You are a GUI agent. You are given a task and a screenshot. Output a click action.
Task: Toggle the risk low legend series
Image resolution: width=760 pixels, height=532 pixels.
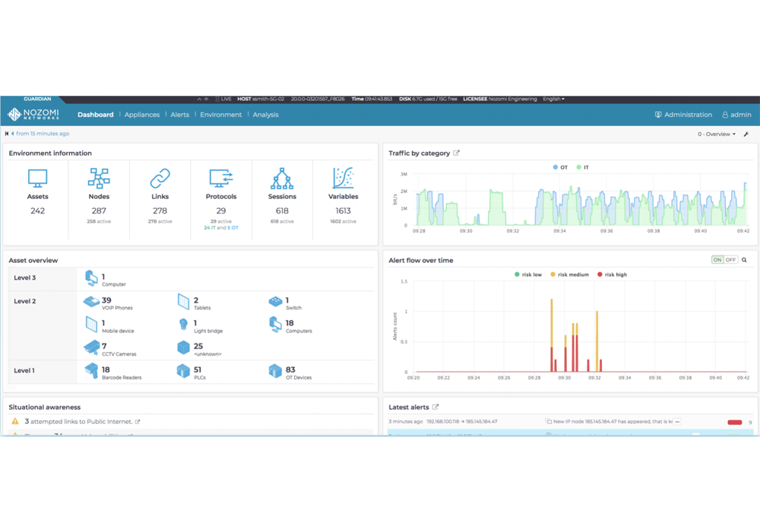pyautogui.click(x=528, y=274)
